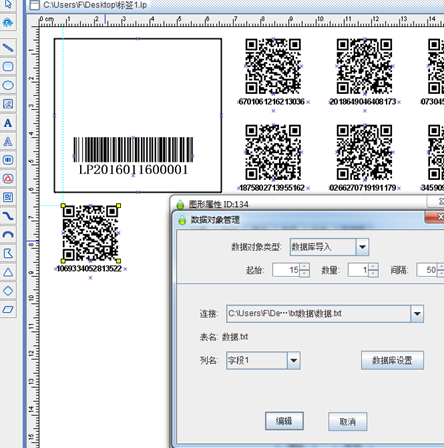Image resolution: width=444 pixels, height=448 pixels.
Task: Click the 间隔 input field showing 50
Action: coord(427,270)
